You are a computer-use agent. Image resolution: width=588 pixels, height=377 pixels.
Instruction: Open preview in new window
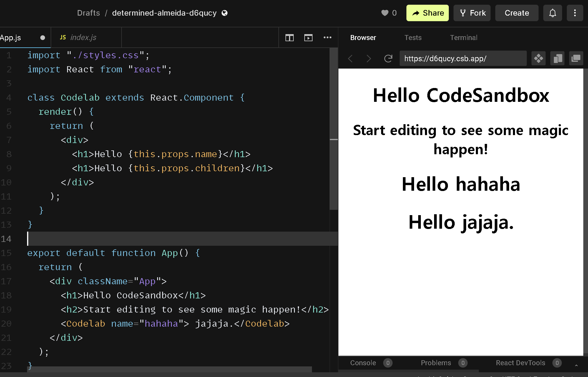[x=576, y=59]
